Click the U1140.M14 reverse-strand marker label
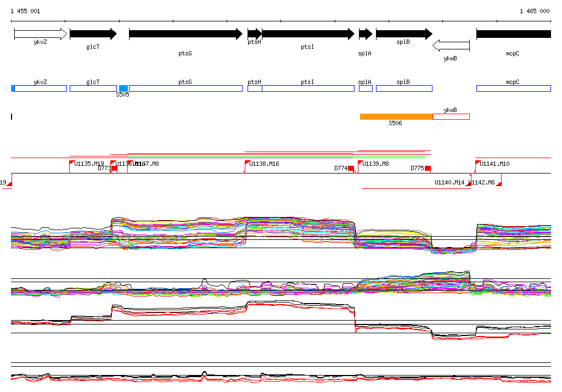Screen dimensions: 562x392 449,182
